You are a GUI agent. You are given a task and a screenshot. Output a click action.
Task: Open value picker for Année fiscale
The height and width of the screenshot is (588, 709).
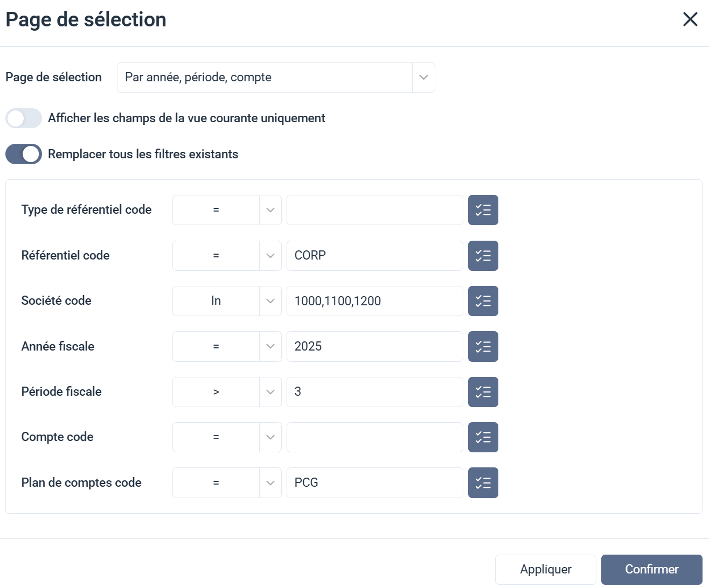point(483,346)
